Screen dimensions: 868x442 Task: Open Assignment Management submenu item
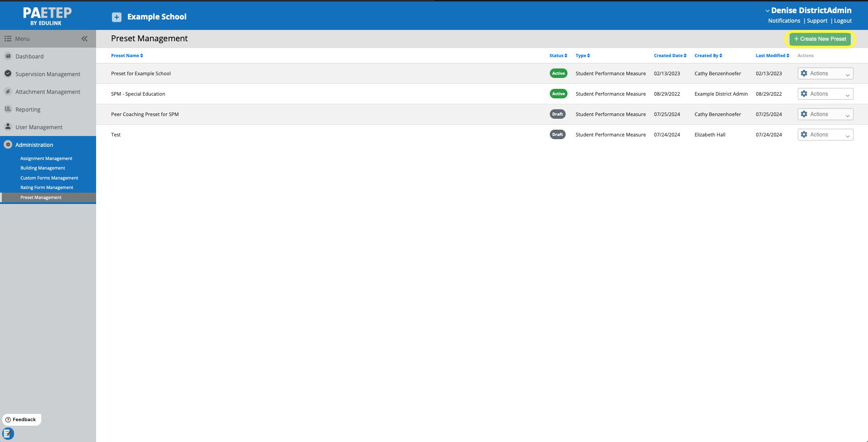(46, 159)
